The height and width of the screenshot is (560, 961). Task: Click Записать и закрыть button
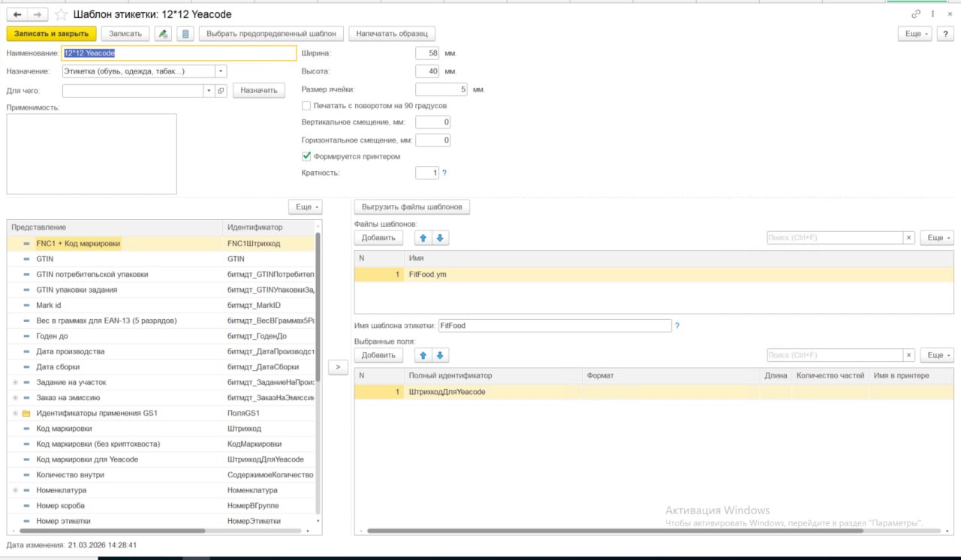click(51, 34)
